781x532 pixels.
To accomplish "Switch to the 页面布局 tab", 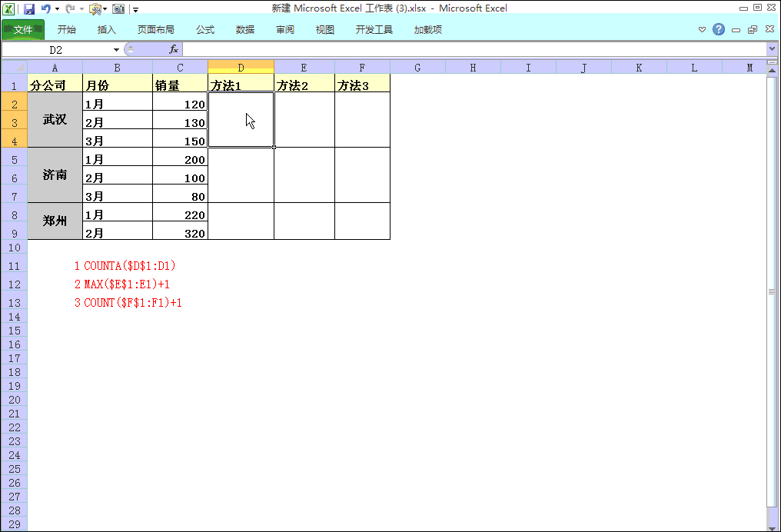I will [x=156, y=30].
